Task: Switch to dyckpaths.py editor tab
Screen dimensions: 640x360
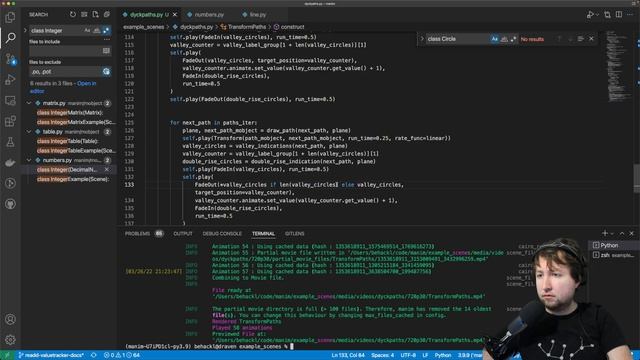Action: click(x=149, y=15)
